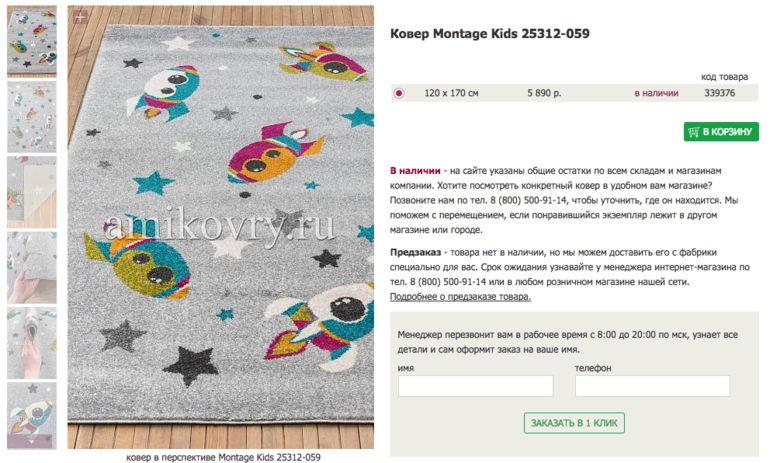Open the white rocket close-up thumbnail

pos(32,416)
